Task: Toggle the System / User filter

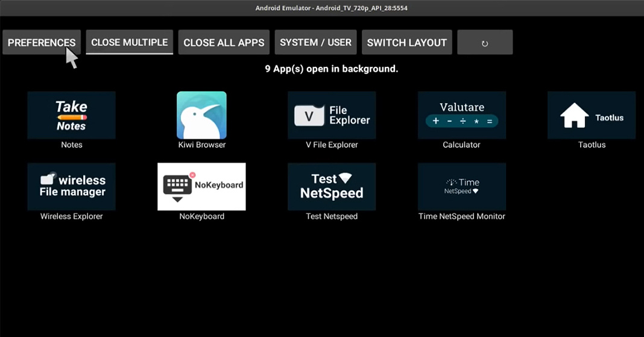Action: click(x=315, y=42)
